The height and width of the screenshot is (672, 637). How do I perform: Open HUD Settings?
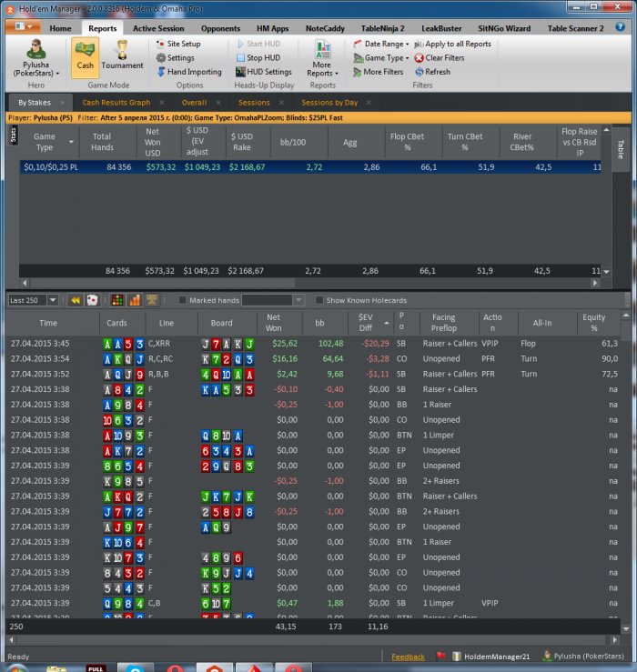(263, 72)
